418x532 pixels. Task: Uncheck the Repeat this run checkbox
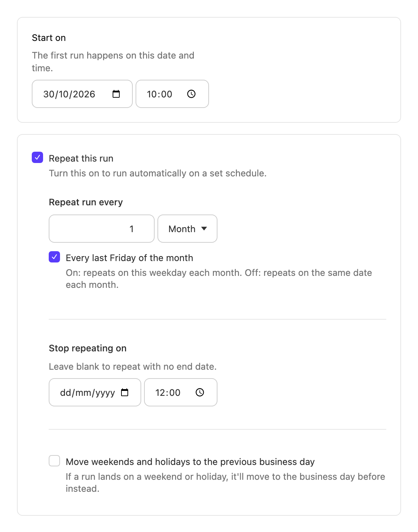[x=37, y=157]
